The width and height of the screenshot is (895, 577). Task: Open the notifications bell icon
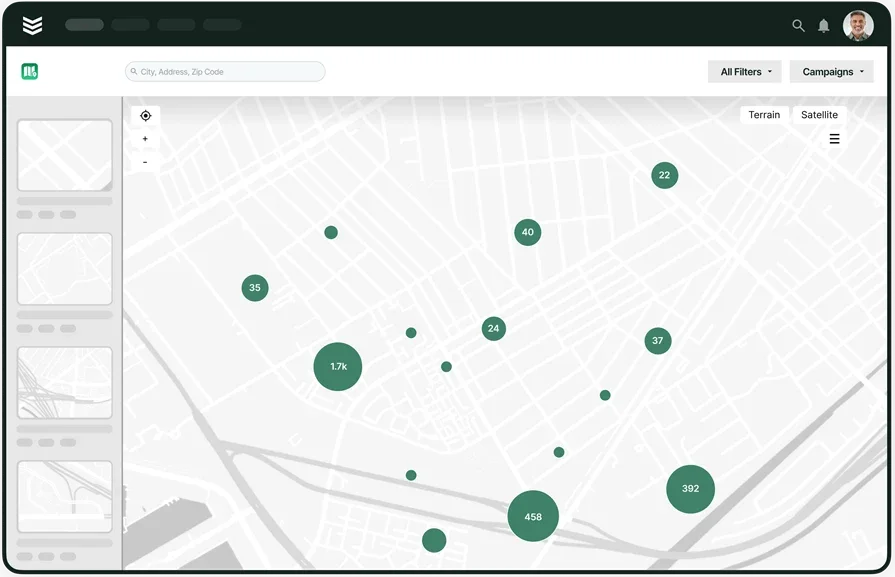pyautogui.click(x=823, y=25)
